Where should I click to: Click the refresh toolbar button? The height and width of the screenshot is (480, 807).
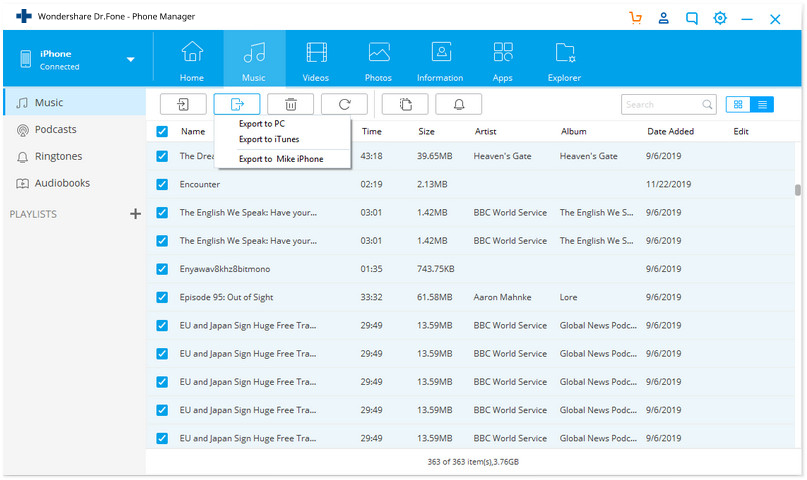click(x=344, y=104)
